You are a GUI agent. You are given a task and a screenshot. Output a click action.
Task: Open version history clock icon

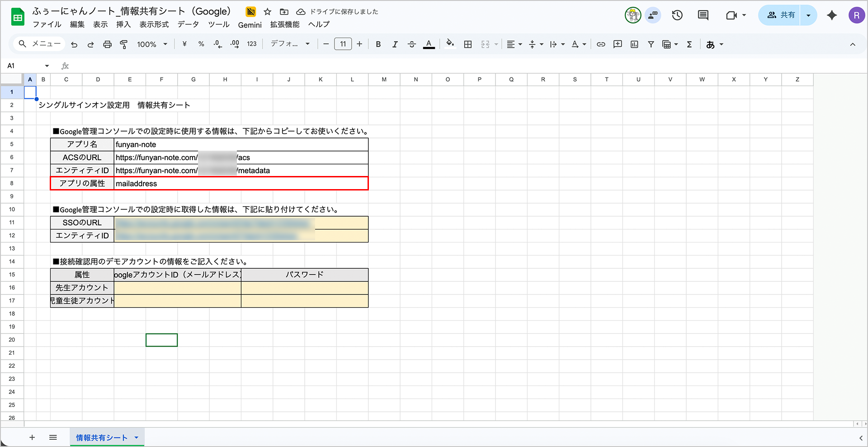(x=677, y=15)
